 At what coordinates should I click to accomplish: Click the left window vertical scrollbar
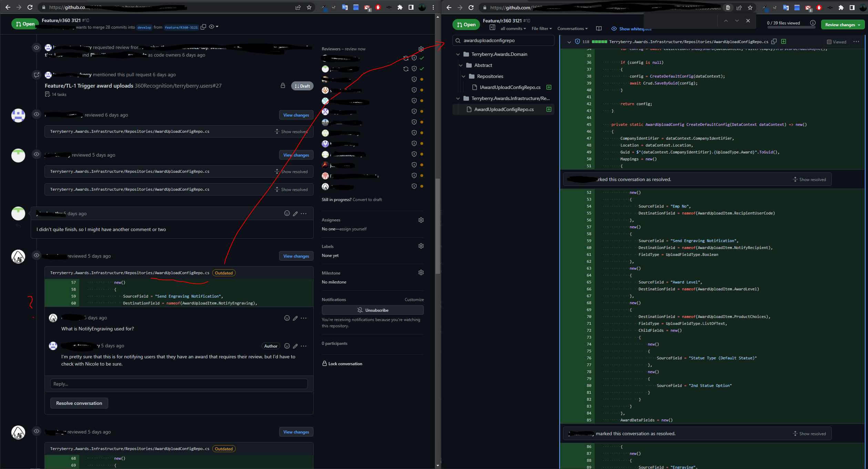click(x=438, y=226)
